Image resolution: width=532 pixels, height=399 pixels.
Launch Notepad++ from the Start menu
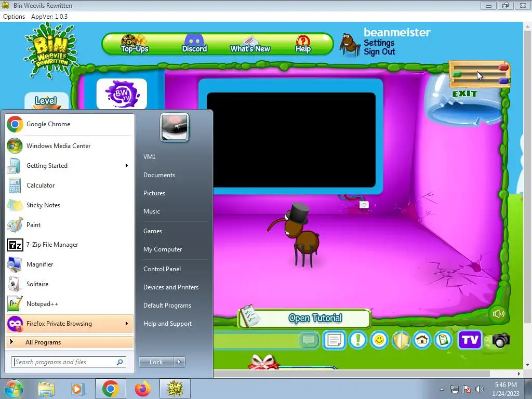70,303
